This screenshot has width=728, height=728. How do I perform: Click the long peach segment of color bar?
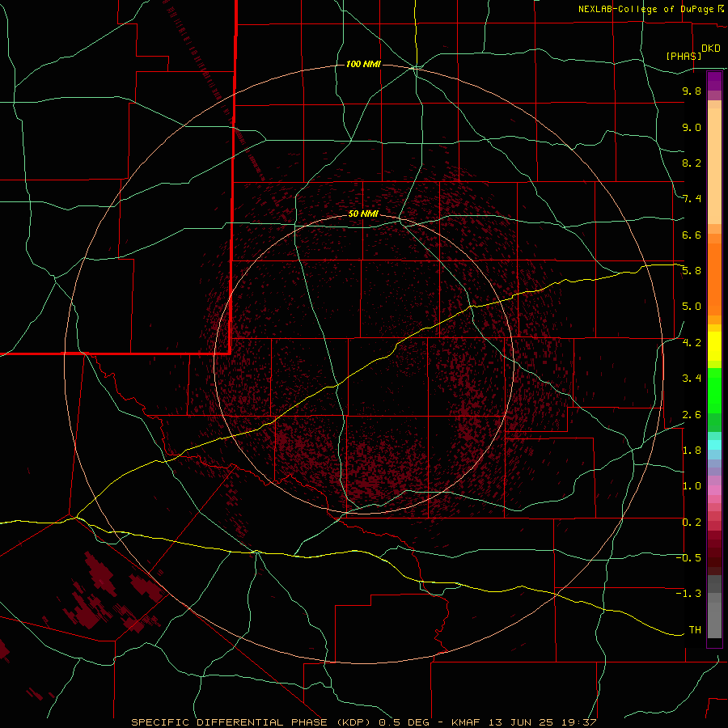pyautogui.click(x=714, y=166)
